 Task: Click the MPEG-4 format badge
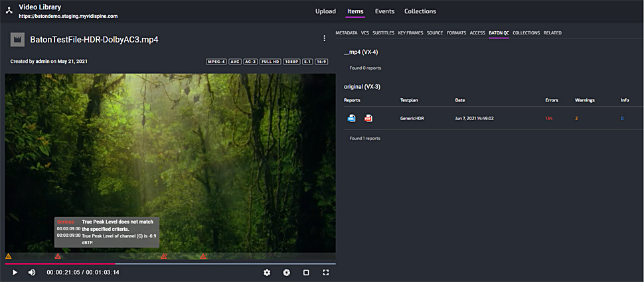point(216,62)
